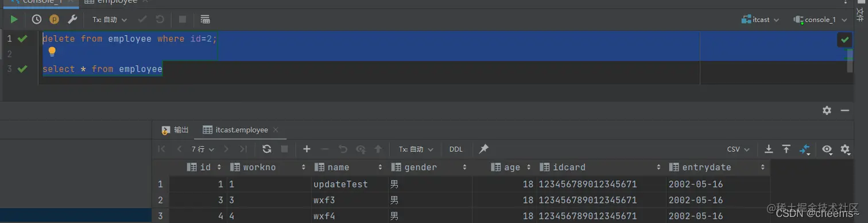Open the CSV export format dropdown
The height and width of the screenshot is (223, 868).
(x=738, y=149)
